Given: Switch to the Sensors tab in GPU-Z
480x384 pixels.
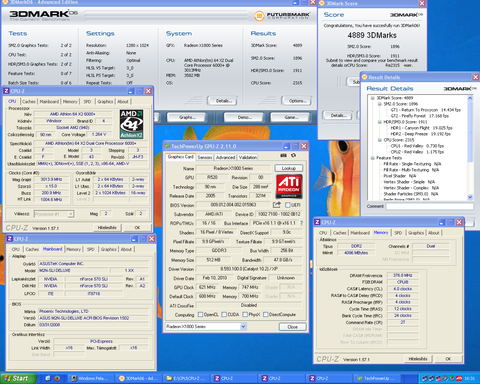Looking at the screenshot, I should (205, 157).
